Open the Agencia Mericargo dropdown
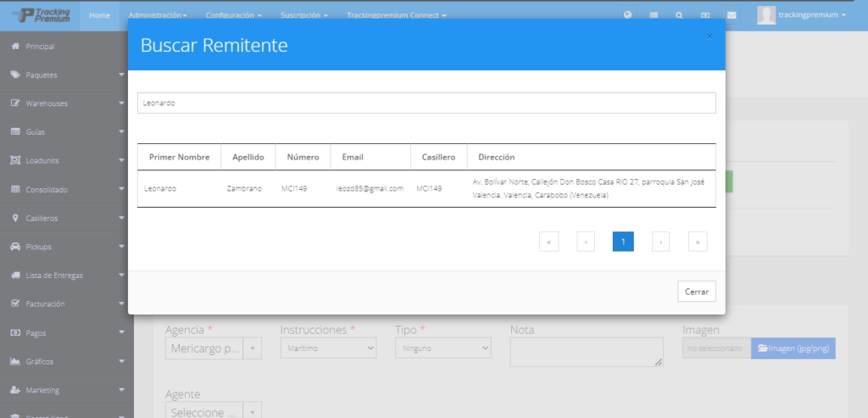The image size is (868, 418). 213,348
